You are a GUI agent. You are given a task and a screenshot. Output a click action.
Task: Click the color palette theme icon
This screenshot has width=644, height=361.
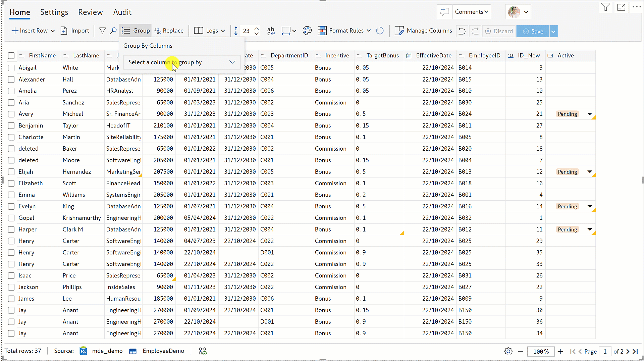click(x=307, y=31)
